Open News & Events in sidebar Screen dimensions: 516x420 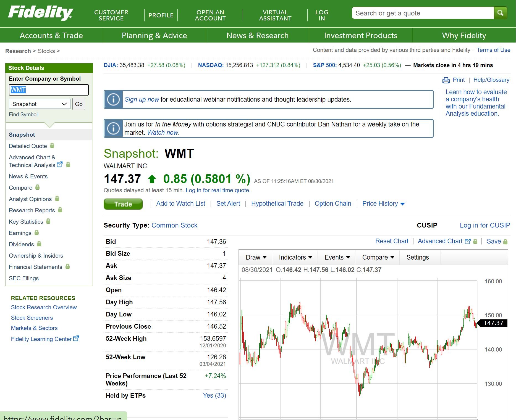coord(28,176)
